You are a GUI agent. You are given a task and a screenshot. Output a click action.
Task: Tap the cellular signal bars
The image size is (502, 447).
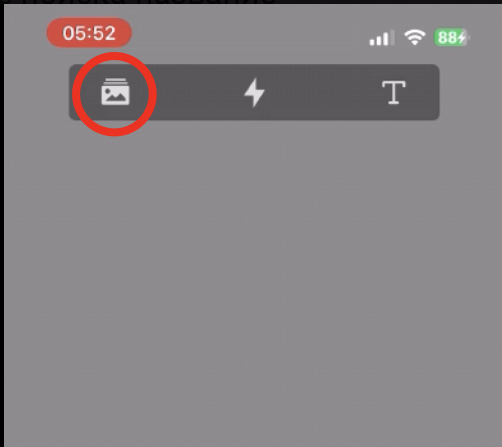pos(382,37)
